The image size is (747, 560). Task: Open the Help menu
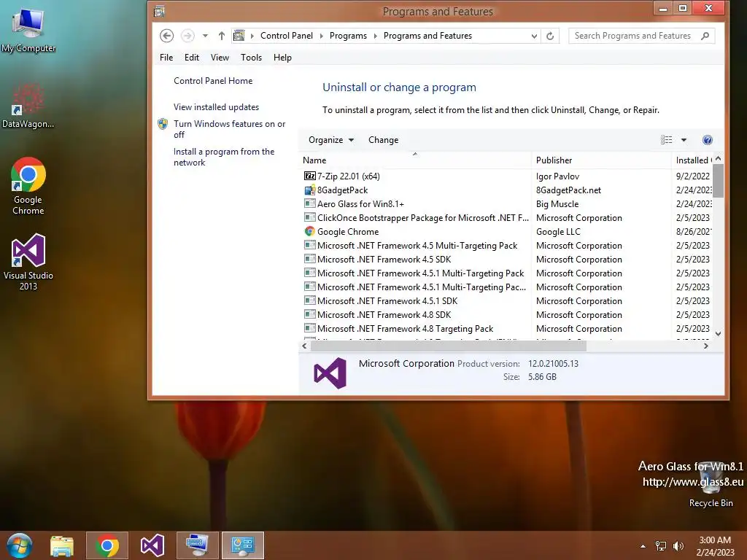(x=282, y=58)
